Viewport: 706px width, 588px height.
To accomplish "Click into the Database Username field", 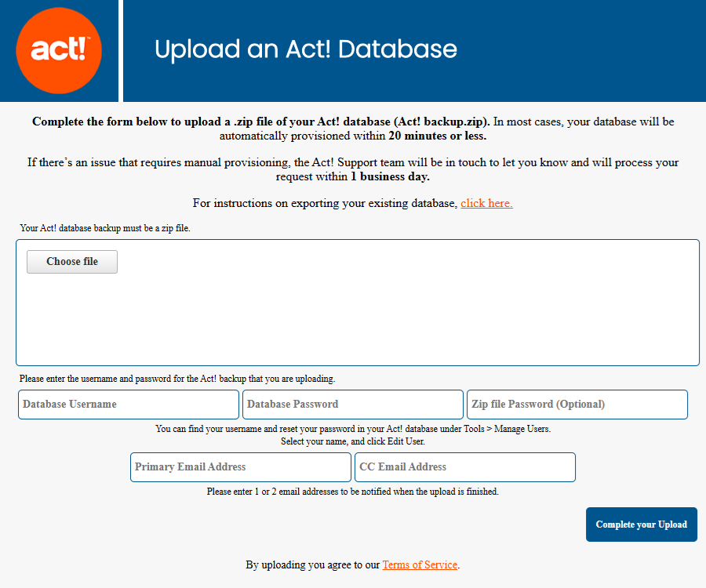I will click(x=129, y=405).
